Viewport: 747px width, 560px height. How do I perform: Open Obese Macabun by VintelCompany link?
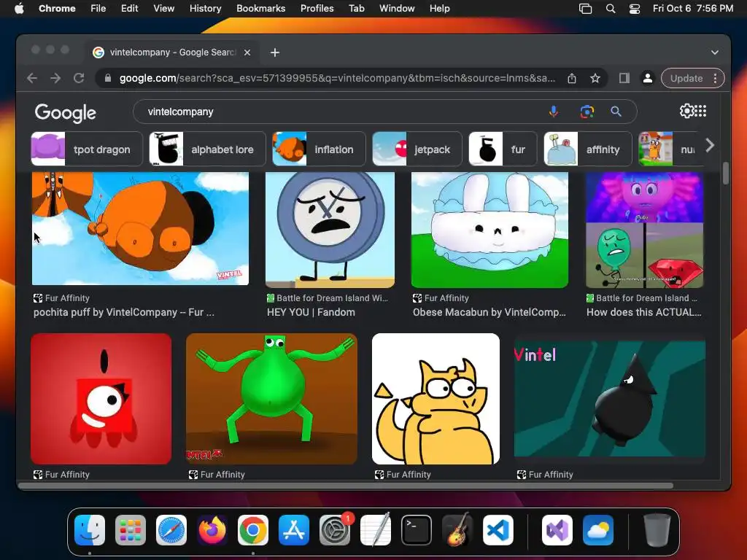(489, 312)
